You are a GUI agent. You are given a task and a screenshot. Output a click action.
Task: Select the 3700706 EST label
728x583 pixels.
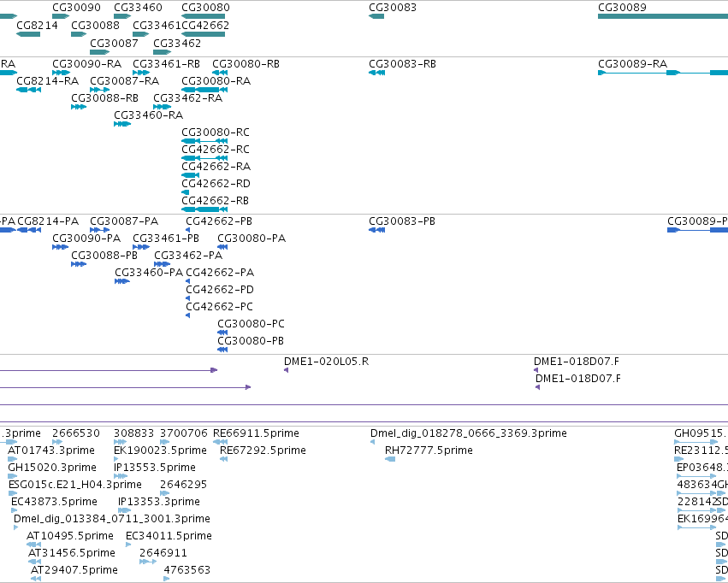tap(183, 433)
